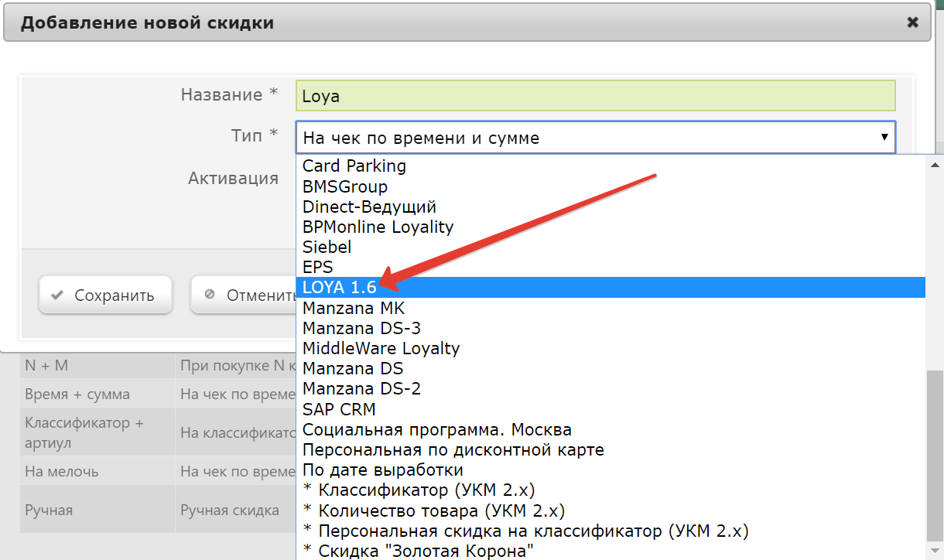The width and height of the screenshot is (944, 560).
Task: Click the На мелочь table cell
Action: 97,471
